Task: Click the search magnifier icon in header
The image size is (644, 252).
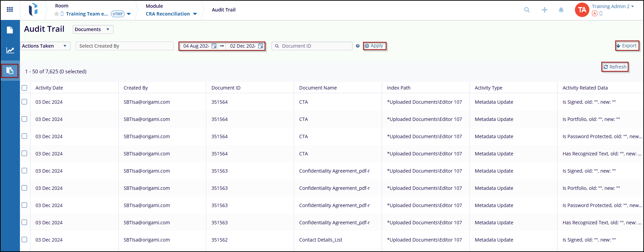Action: pos(527,10)
